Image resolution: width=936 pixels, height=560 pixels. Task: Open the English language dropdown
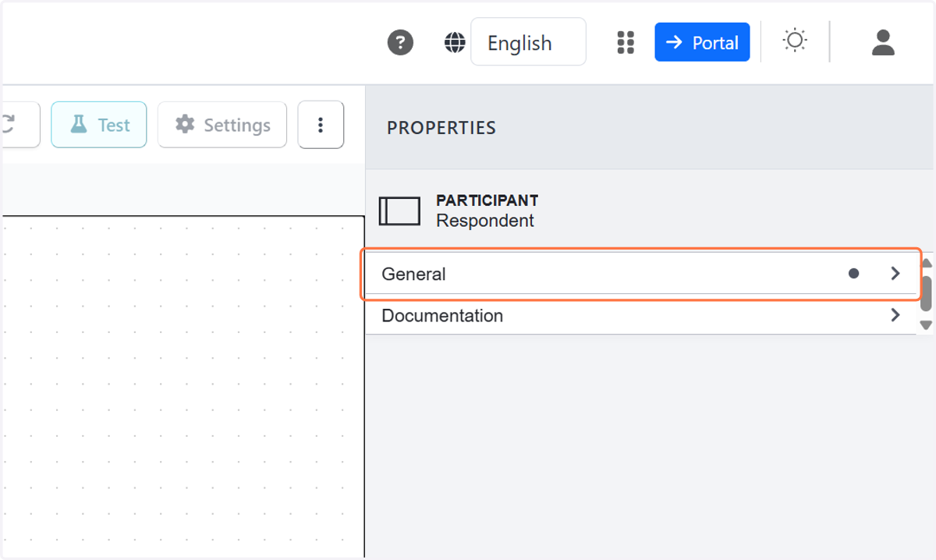528,42
